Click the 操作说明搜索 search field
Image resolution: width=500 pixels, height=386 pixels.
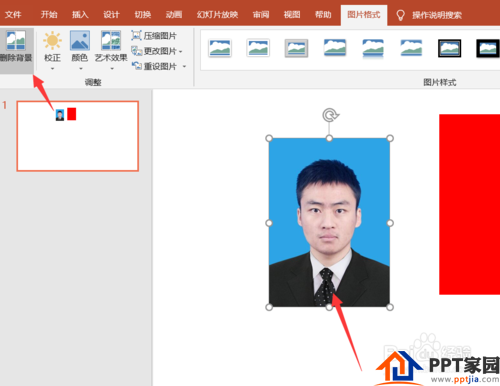pyautogui.click(x=437, y=15)
